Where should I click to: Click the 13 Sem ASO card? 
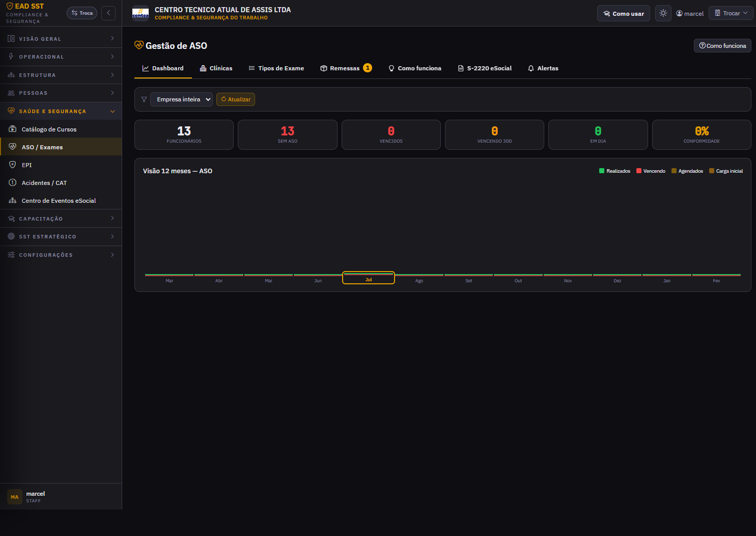pyautogui.click(x=288, y=135)
